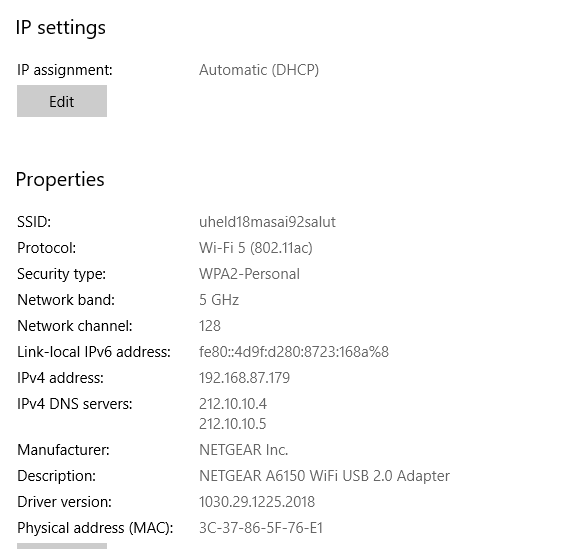
Task: Click the Driver version value 1030.29.1225.2018
Action: coord(257,502)
